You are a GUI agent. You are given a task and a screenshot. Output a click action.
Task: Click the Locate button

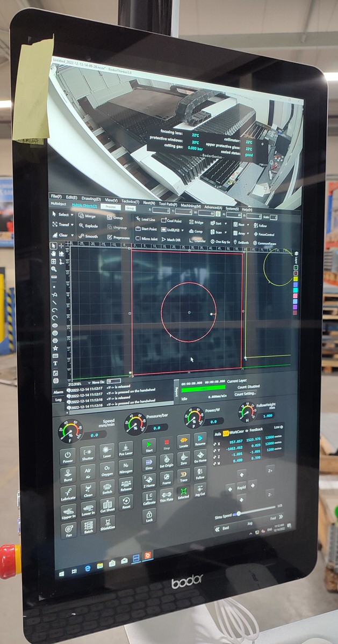pyautogui.click(x=184, y=442)
